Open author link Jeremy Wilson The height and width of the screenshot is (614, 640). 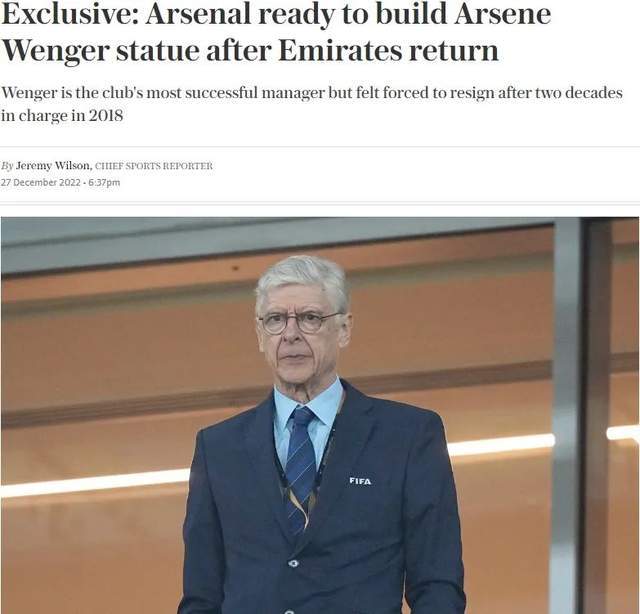point(53,166)
